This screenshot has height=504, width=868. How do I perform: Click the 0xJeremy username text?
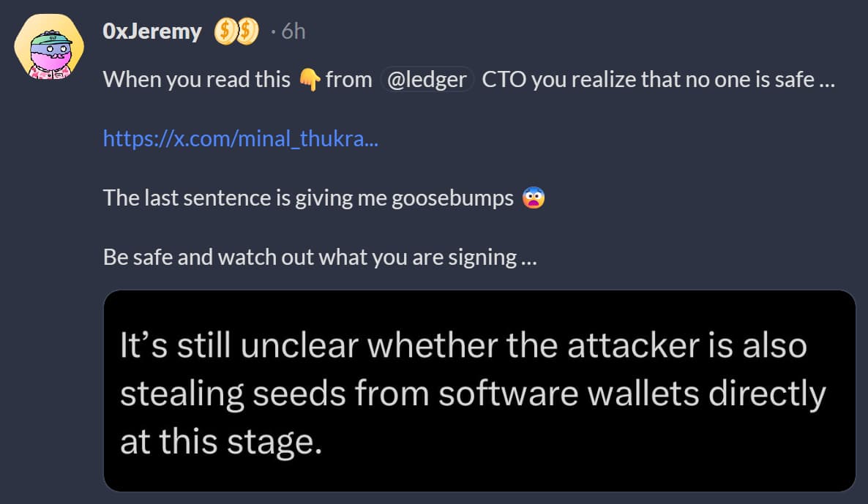coord(152,31)
